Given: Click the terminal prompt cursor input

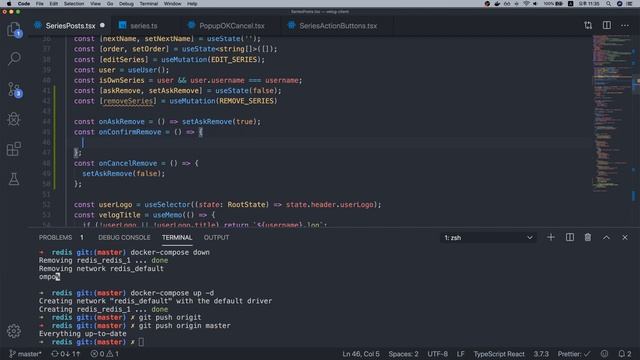Looking at the screenshot, I should 141,342.
